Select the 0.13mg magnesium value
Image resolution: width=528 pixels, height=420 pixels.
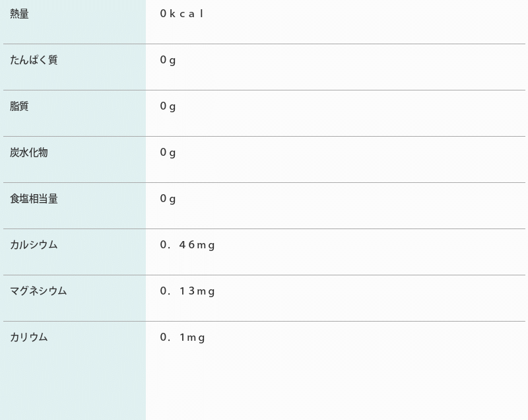click(187, 291)
